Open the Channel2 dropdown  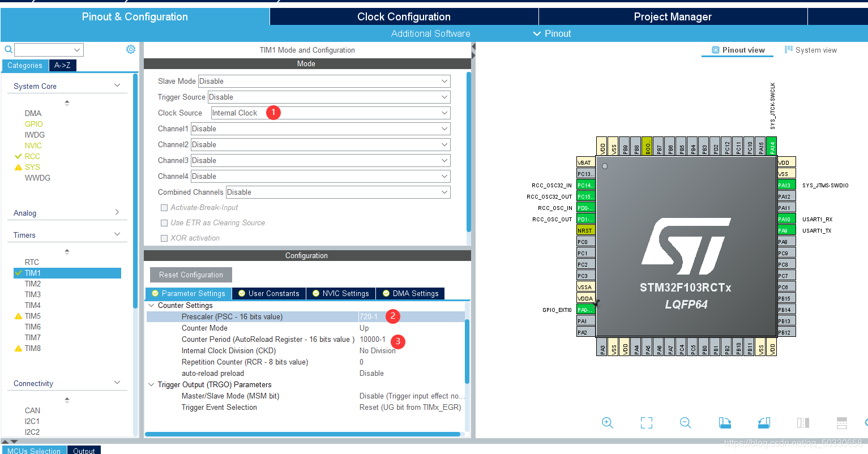pyautogui.click(x=320, y=144)
